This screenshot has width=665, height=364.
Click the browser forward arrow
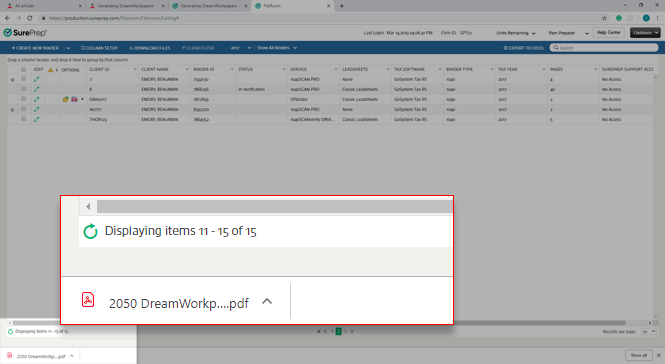point(18,18)
